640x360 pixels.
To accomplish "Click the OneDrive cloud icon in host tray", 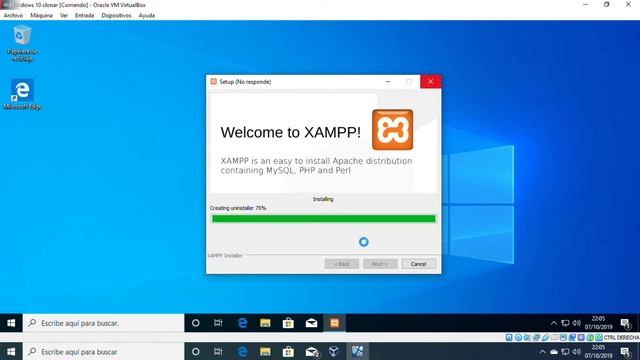I will (554, 352).
